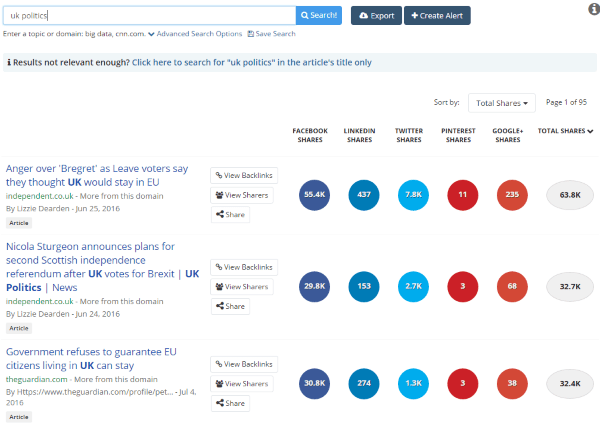Screen dimensions: 600x428
Task: Click the Save Search link
Action: click(x=272, y=34)
